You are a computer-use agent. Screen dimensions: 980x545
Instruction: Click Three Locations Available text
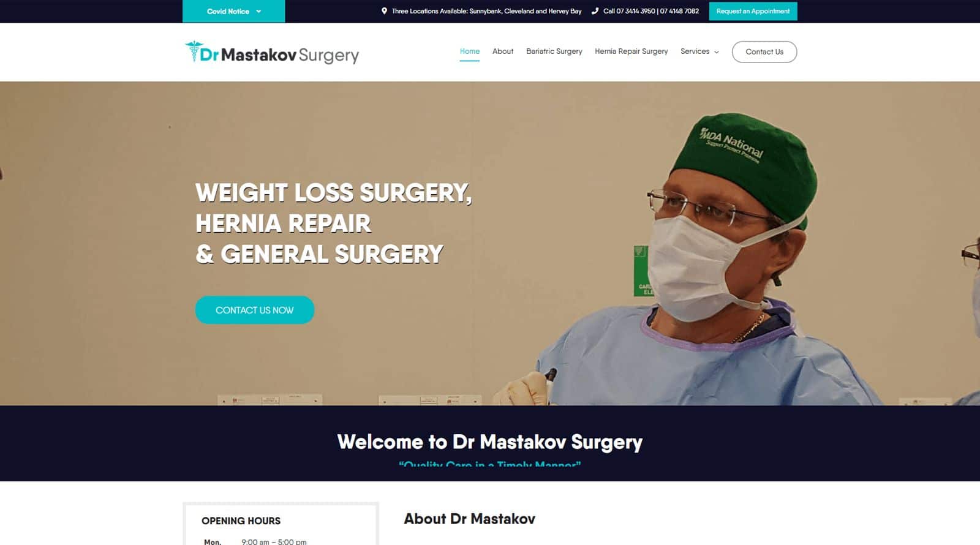pos(486,11)
